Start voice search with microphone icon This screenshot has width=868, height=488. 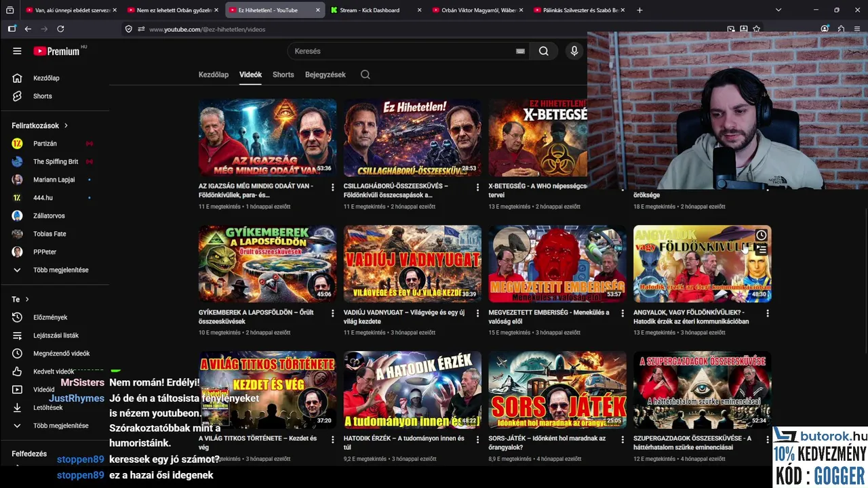[574, 51]
